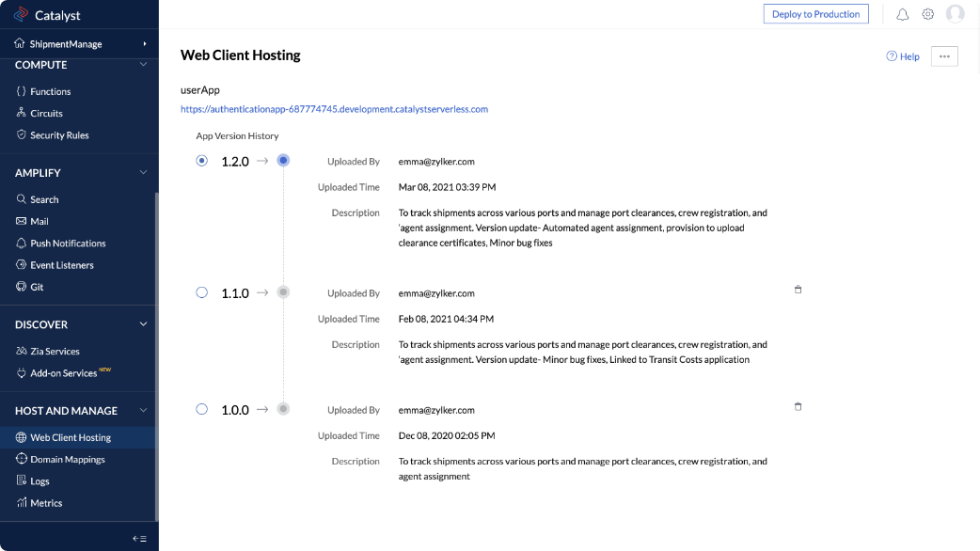Click the version number 1.0.0
The height and width of the screenshot is (551, 980).
coord(235,410)
